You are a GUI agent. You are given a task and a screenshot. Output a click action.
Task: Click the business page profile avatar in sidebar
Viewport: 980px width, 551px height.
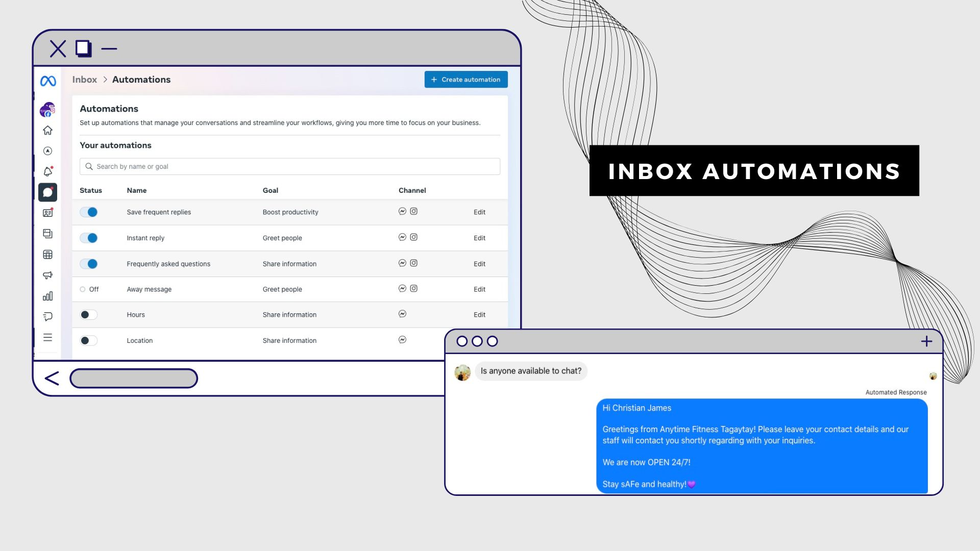[x=47, y=109]
